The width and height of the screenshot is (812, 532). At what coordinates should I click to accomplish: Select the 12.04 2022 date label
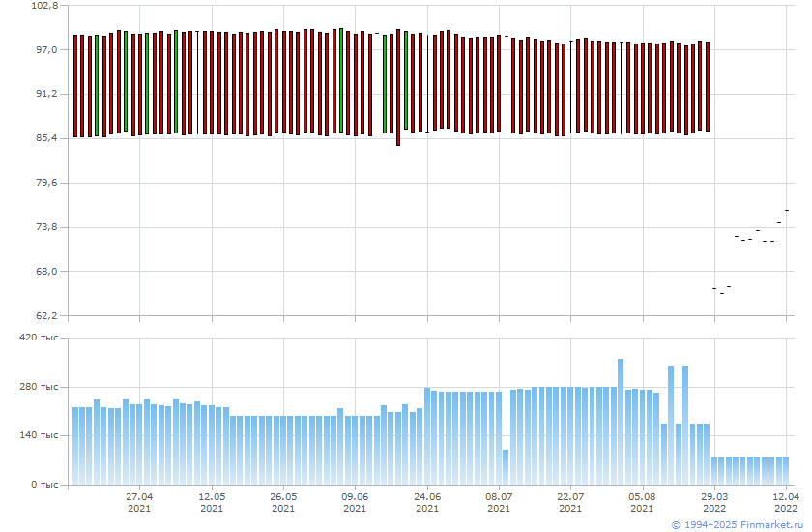pyautogui.click(x=786, y=500)
